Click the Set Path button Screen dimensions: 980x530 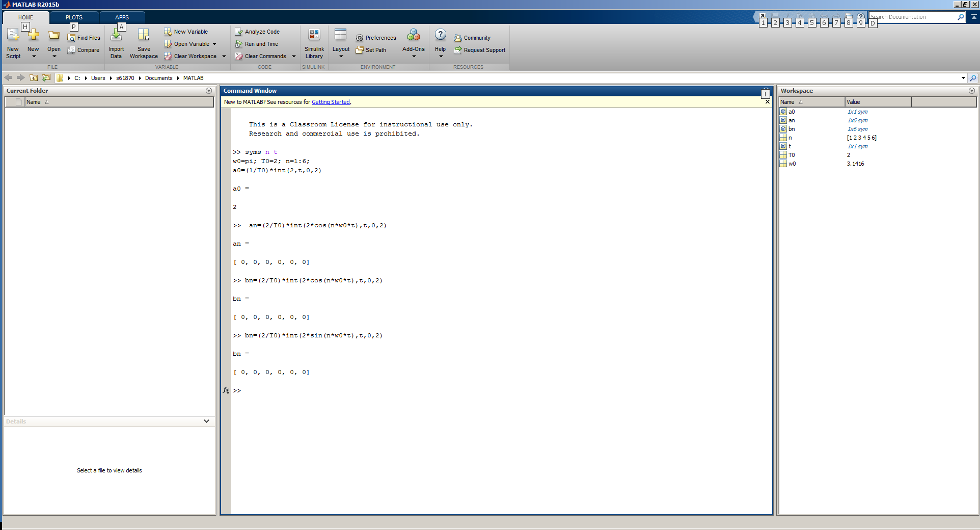pos(371,50)
